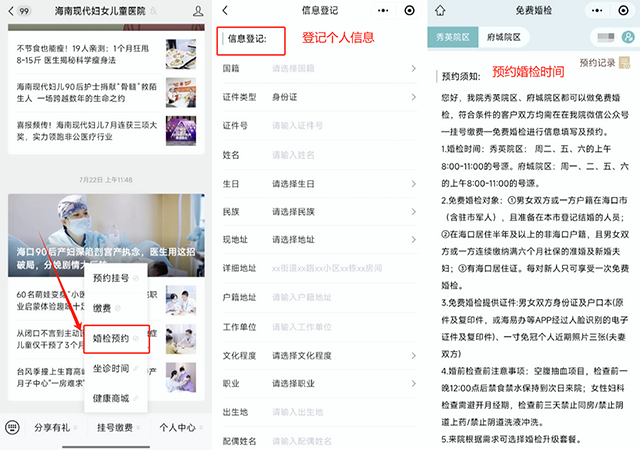The width and height of the screenshot is (640, 450).
Task: Switch to 秀英院区 tab
Action: pos(453,37)
